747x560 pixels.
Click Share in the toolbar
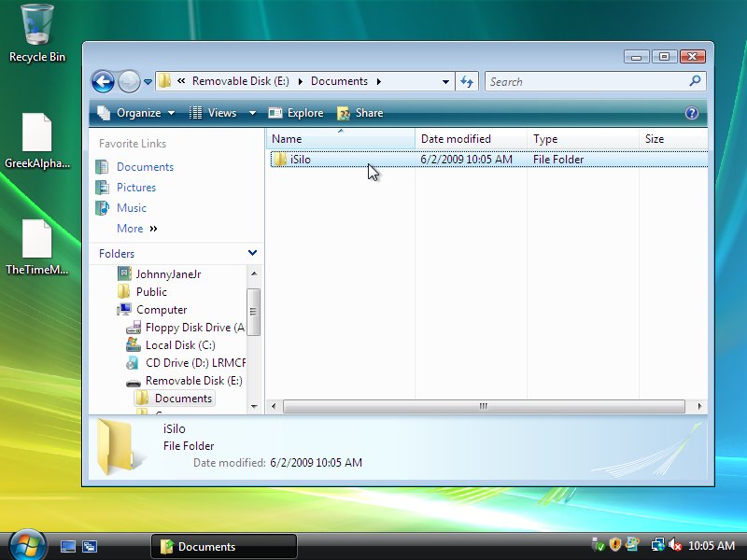pyautogui.click(x=360, y=113)
